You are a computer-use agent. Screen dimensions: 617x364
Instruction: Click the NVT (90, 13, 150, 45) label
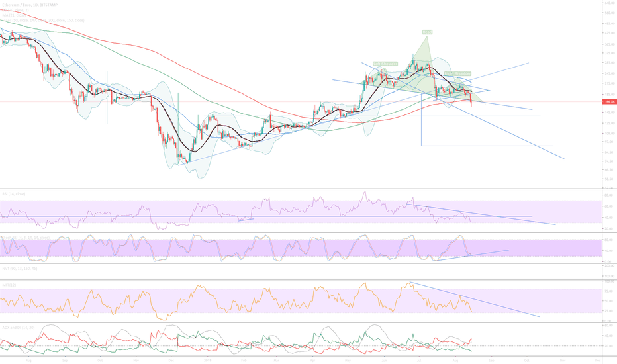20,269
